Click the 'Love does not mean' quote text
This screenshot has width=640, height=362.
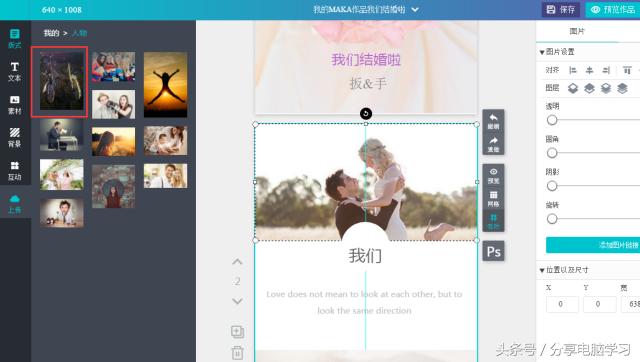pyautogui.click(x=364, y=302)
